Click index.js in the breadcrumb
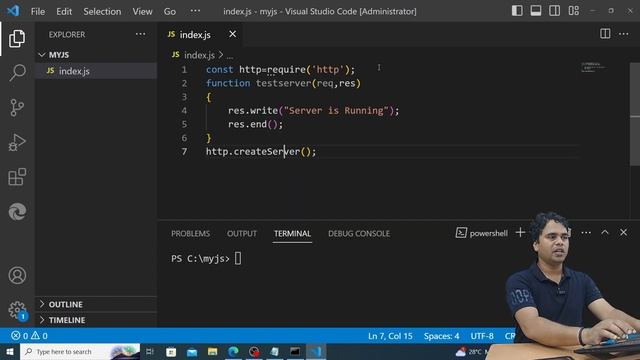640x360 pixels. click(199, 55)
